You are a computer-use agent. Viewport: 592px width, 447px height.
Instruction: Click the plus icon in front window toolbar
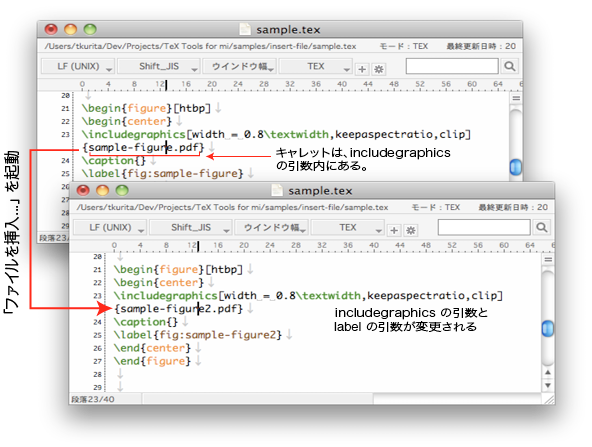tap(394, 230)
